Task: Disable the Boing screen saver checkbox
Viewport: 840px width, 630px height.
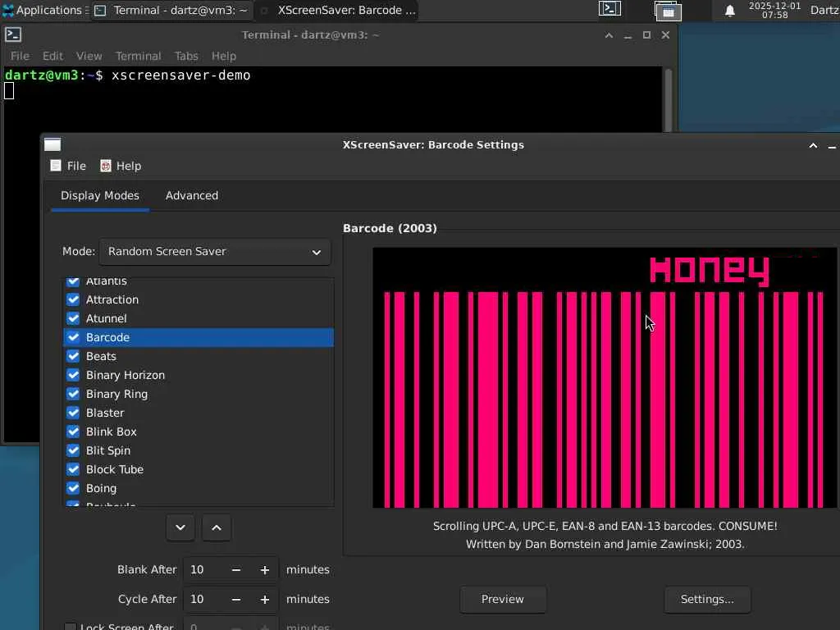Action: (x=73, y=488)
